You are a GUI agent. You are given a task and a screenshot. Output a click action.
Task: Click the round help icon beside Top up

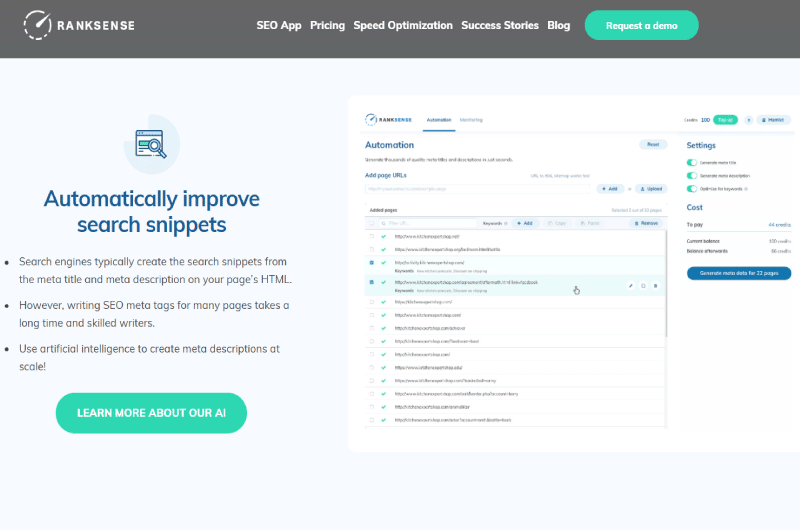[748, 120]
